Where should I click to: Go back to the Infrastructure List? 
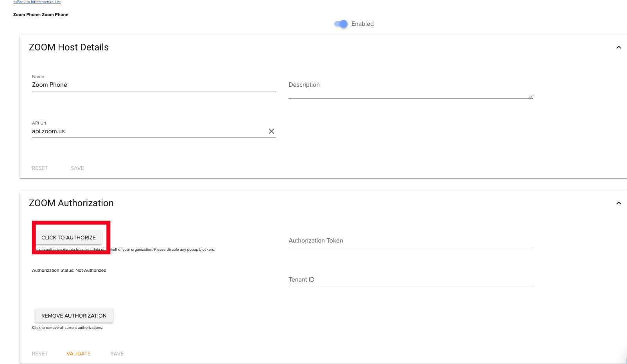click(x=37, y=2)
